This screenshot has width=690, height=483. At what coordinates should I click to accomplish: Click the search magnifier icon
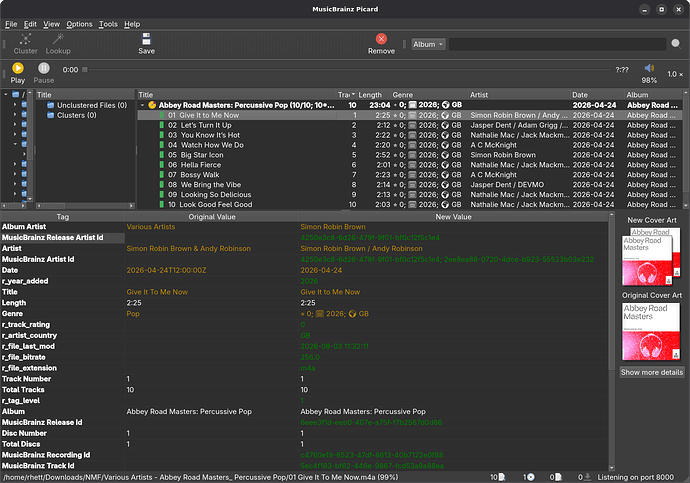coord(676,43)
